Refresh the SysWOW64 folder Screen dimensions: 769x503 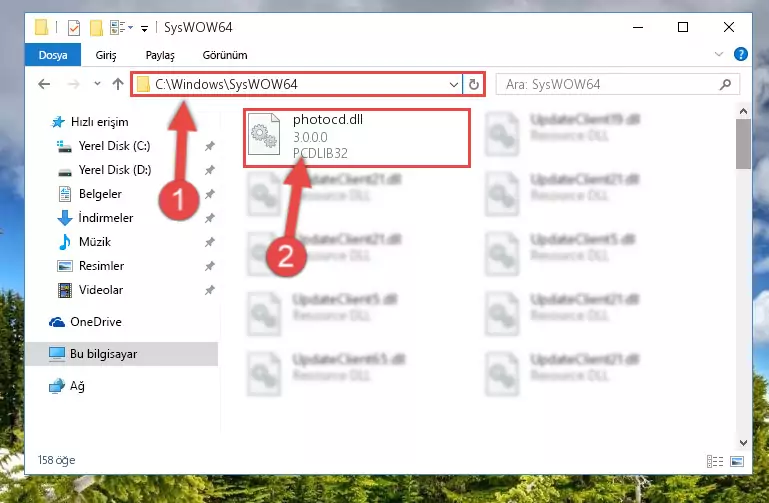[474, 84]
